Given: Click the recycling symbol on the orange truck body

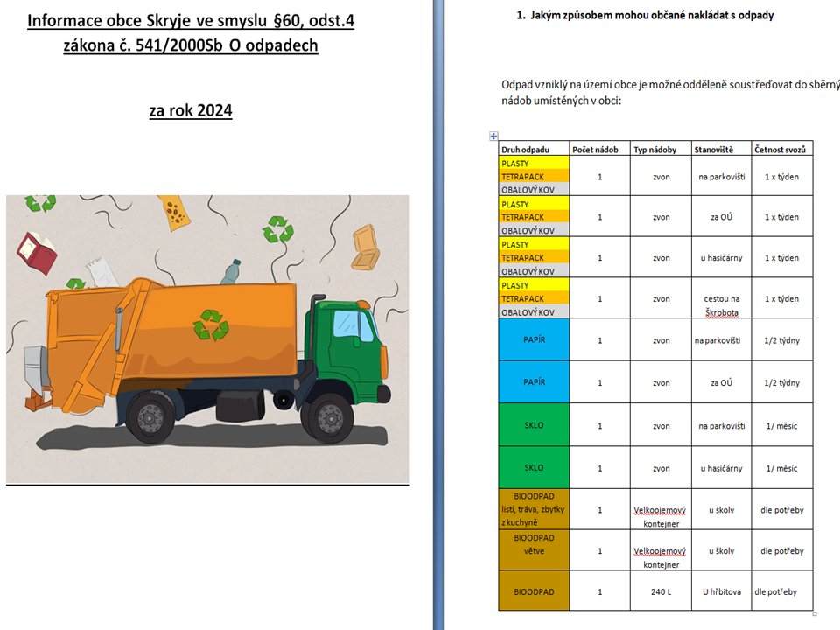Looking at the screenshot, I should click(x=211, y=323).
